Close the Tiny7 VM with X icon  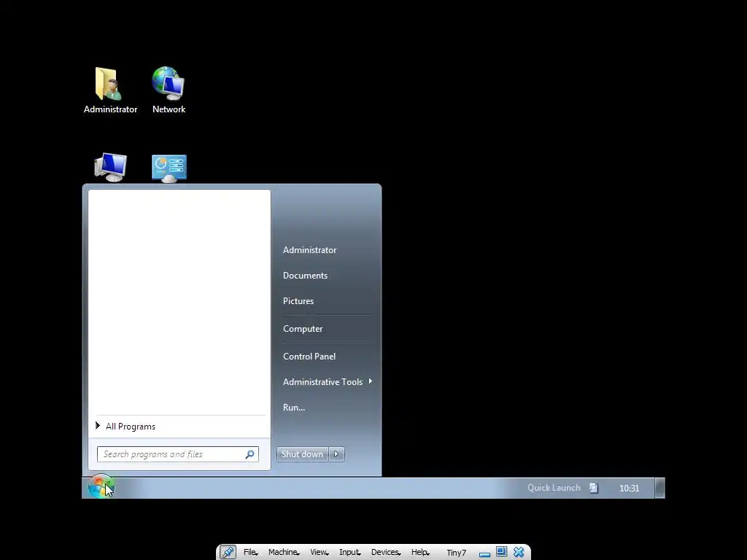tap(519, 552)
